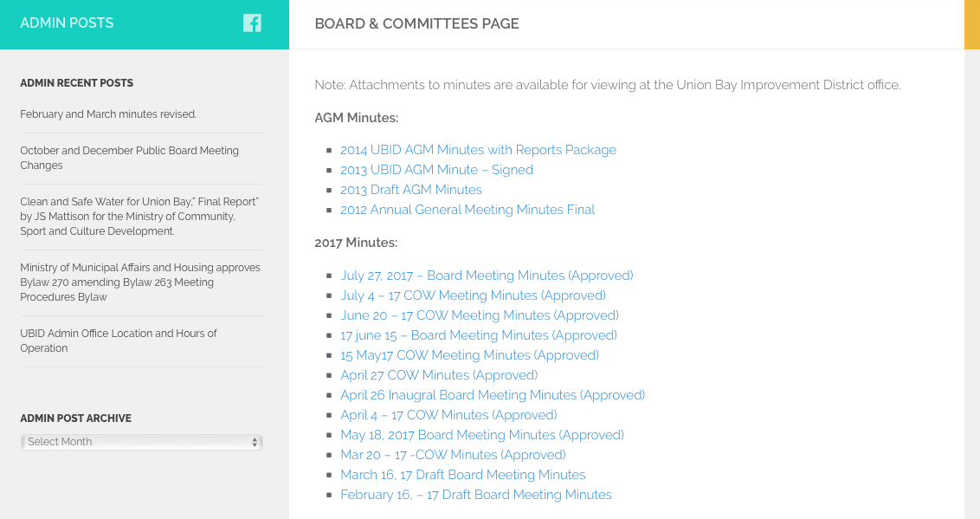Click the Admin Posts header title
980x519 pixels.
67,23
